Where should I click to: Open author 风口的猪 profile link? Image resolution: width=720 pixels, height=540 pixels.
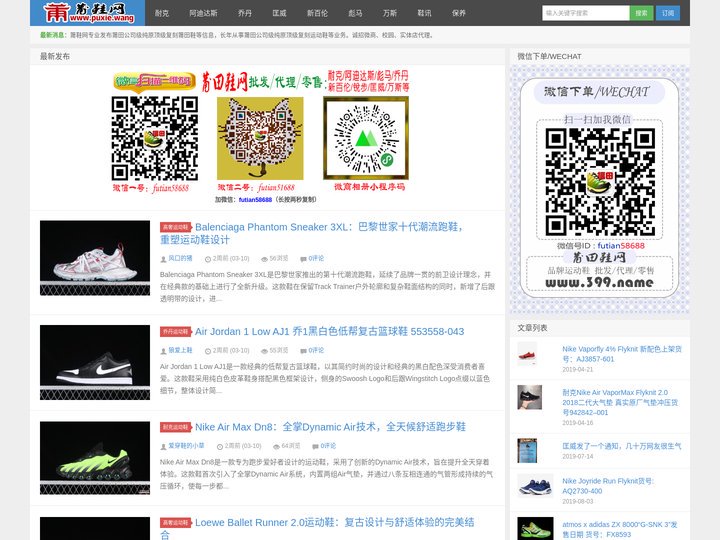180,259
